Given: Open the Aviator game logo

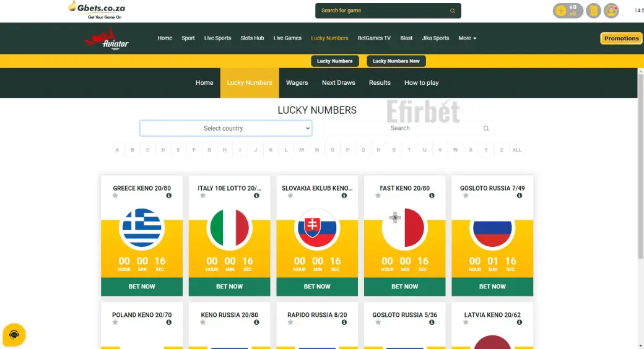Looking at the screenshot, I should [107, 38].
